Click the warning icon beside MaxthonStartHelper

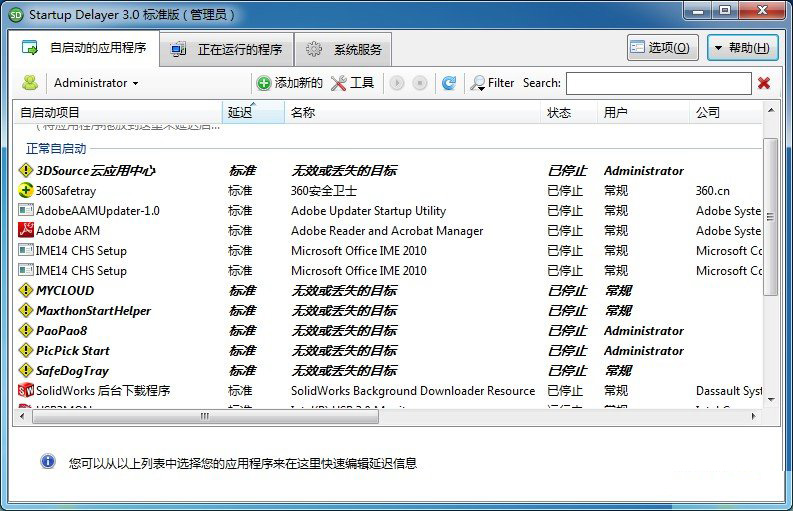coord(26,310)
